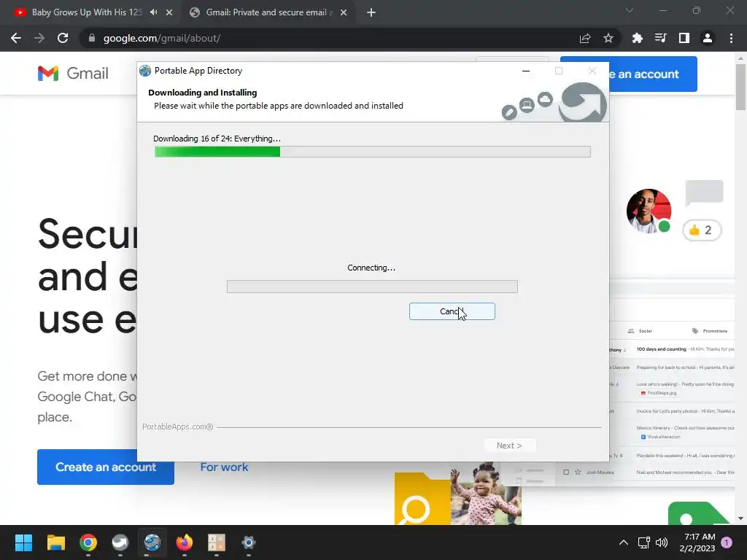Go back to the previous page

[x=16, y=38]
